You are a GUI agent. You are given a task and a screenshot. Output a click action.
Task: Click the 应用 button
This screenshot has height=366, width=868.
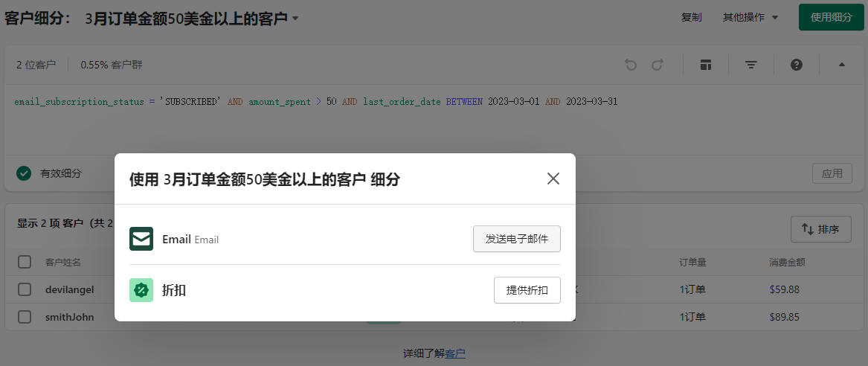832,173
